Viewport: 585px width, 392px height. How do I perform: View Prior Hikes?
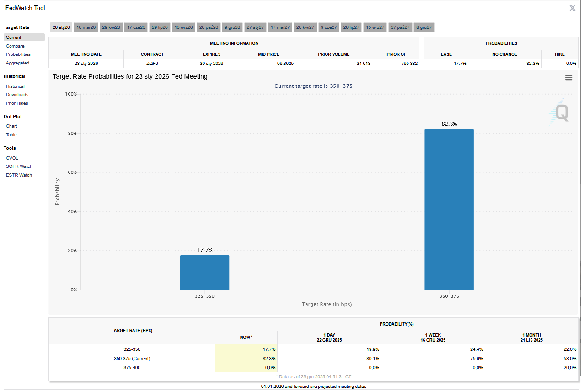coord(17,103)
